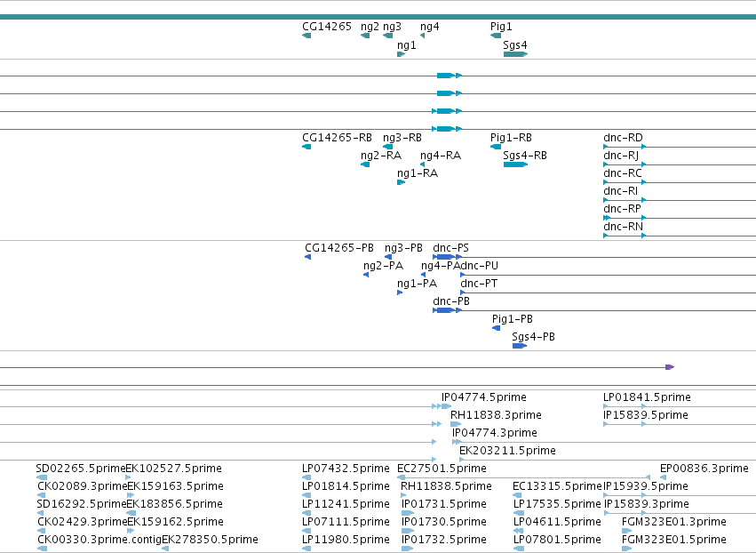
Task: Click the LP07432.5prime EST label
Action: 346,469
